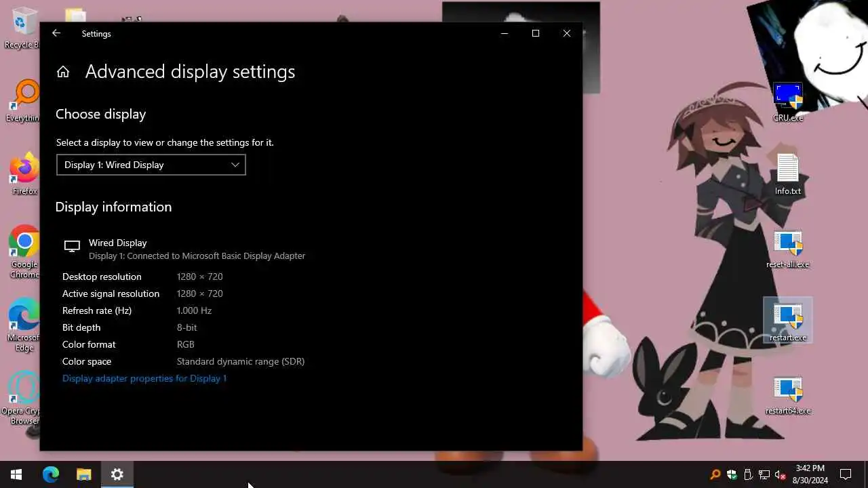Open the clock and calendar flyout

[x=811, y=474]
